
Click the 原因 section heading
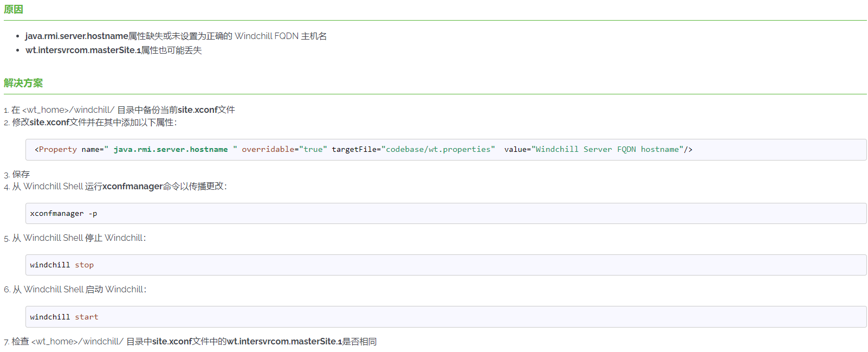(14, 9)
